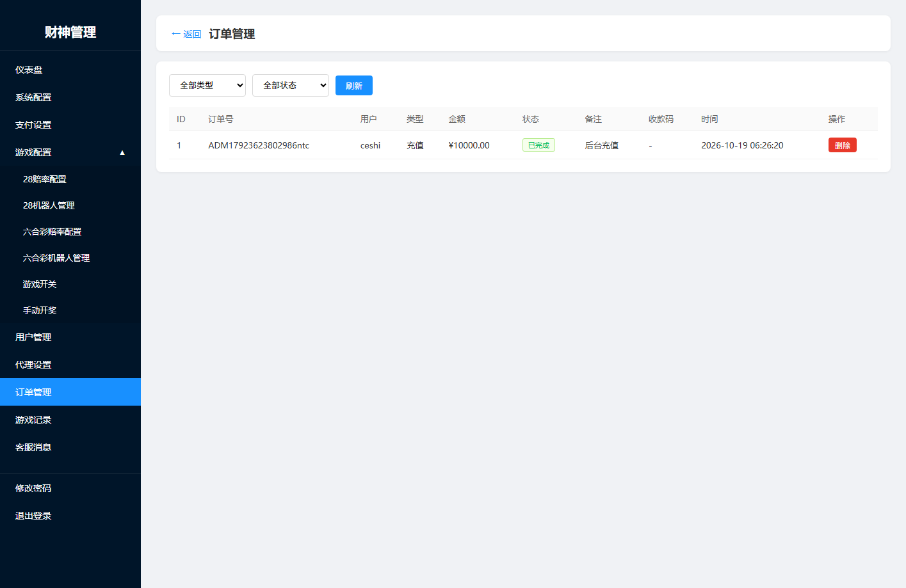Viewport: 906px width, 588px height.
Task: Open 六合彩赔率配置 submenu item
Action: [x=70, y=232]
